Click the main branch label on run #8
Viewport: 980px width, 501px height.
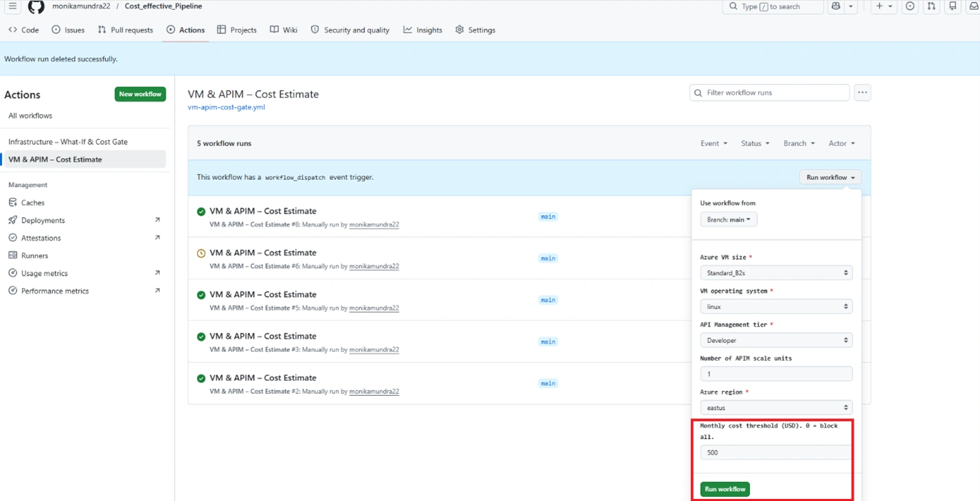pyautogui.click(x=548, y=216)
